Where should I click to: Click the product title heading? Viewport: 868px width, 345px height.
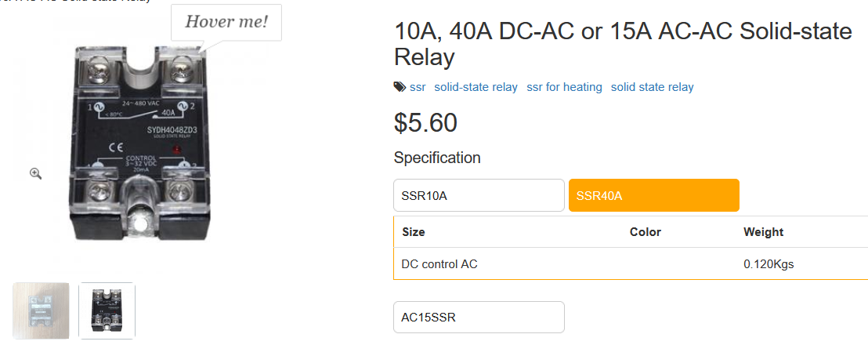tap(623, 44)
